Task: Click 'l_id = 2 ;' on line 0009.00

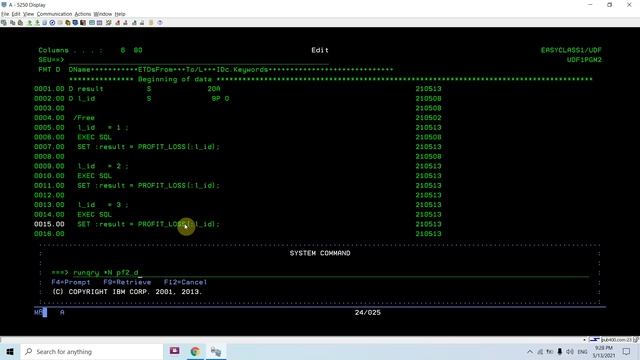Action: point(103,166)
